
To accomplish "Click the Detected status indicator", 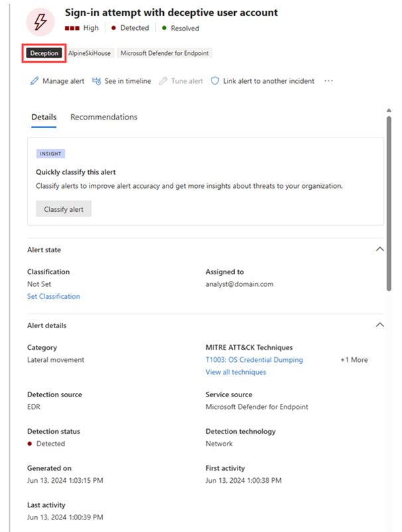I will click(113, 28).
